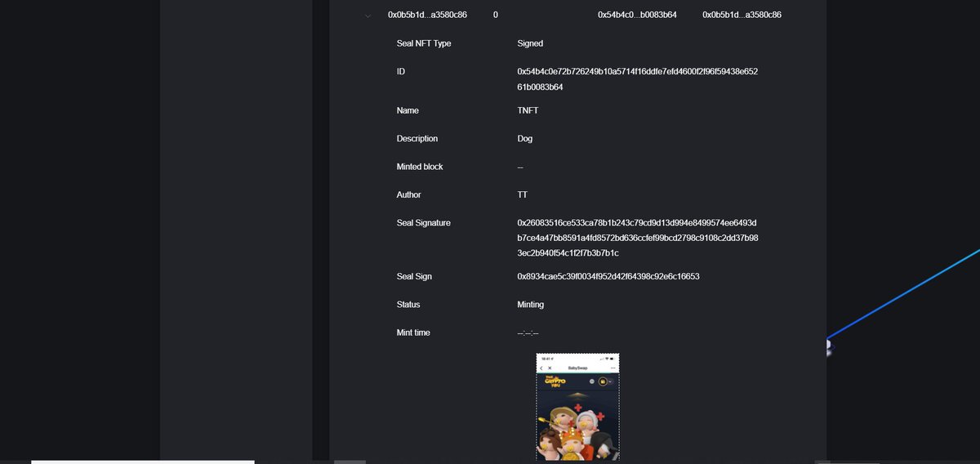Click the last 0x0b5b1d...a3580c86 address in the row
The width and height of the screenshot is (980, 464).
(742, 16)
